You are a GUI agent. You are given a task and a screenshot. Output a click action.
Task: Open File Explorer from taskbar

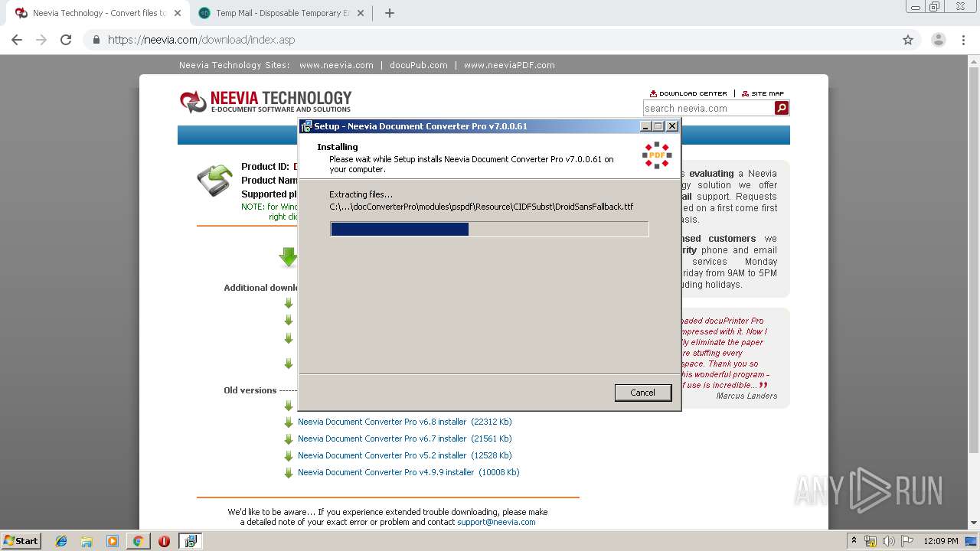pos(87,541)
